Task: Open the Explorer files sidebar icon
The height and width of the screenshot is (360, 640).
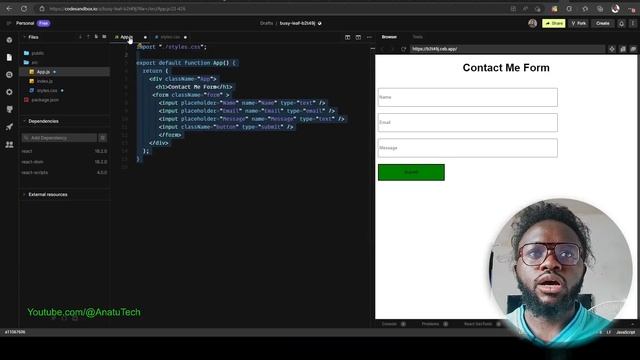Action: [x=9, y=58]
